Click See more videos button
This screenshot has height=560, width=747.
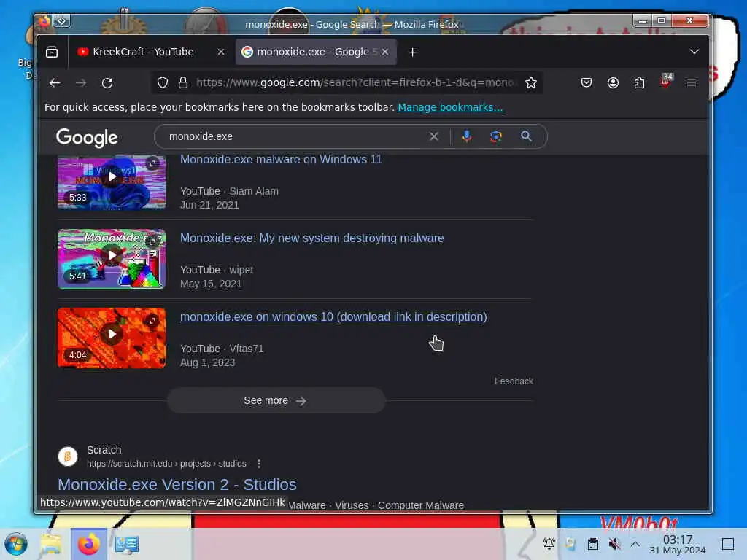click(x=276, y=400)
